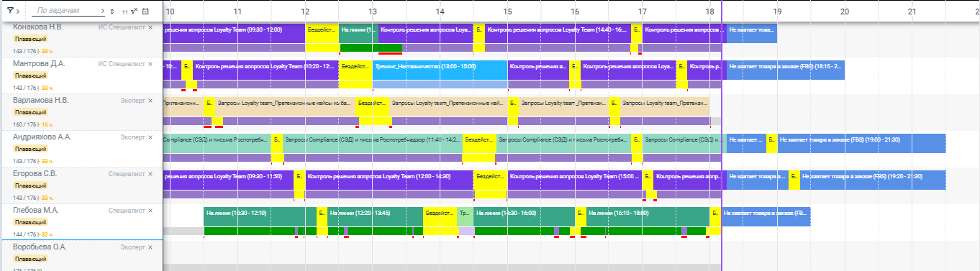
Task: Select Егорова's Не хватает товара (19:20 - 21:30) block
Action: (x=872, y=180)
